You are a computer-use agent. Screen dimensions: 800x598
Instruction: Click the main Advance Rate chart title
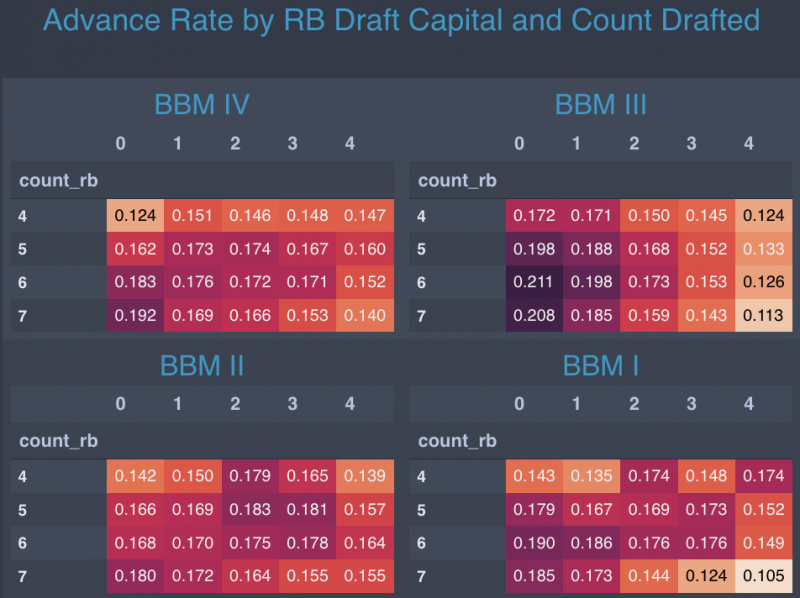(401, 20)
